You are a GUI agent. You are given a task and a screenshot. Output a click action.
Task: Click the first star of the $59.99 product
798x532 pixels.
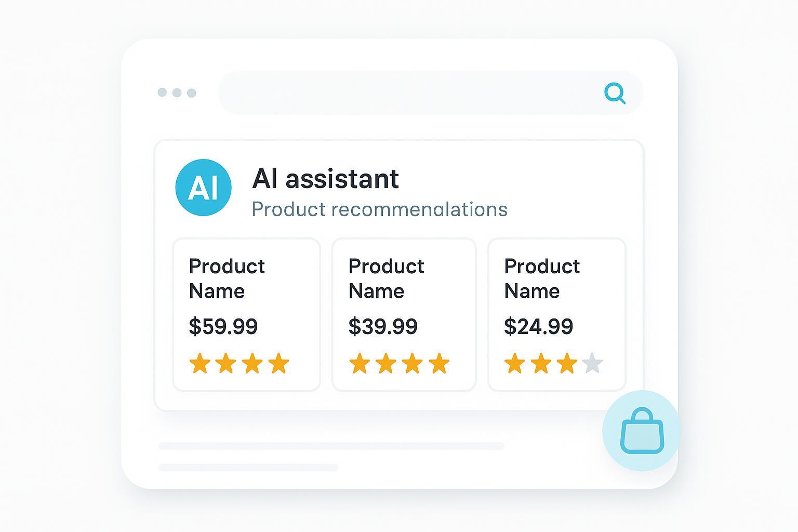(x=200, y=364)
